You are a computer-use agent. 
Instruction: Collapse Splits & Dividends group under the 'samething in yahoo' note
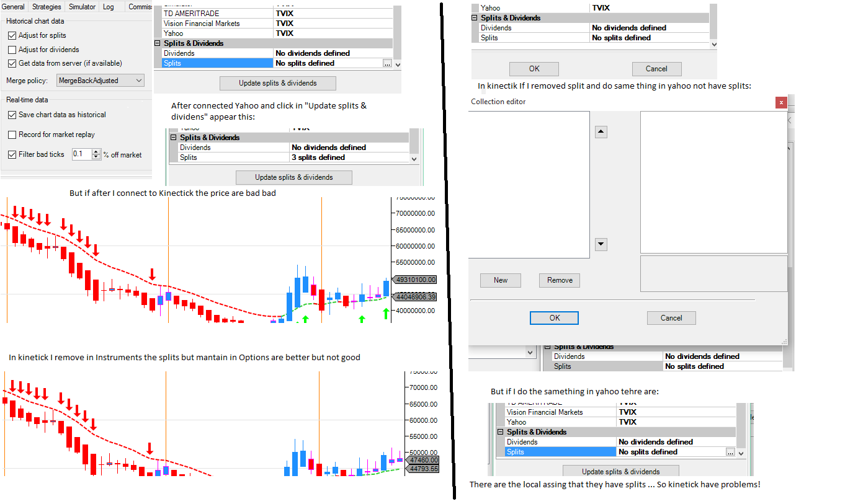501,432
